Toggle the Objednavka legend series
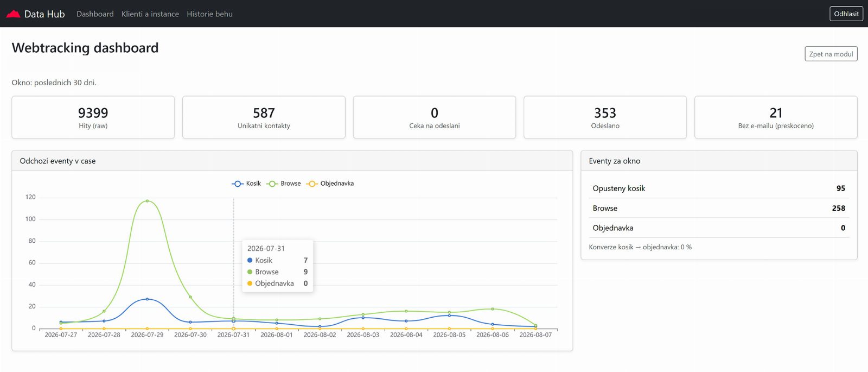The width and height of the screenshot is (868, 372). (330, 184)
